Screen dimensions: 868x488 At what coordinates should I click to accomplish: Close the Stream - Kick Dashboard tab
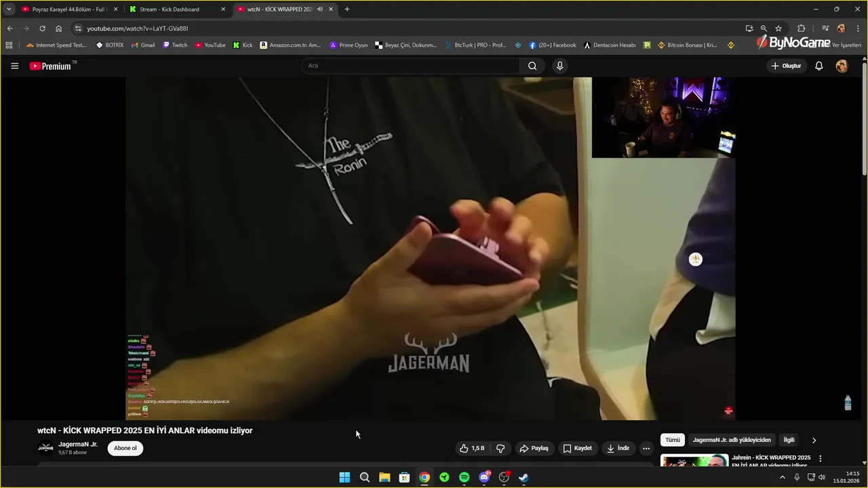click(223, 9)
